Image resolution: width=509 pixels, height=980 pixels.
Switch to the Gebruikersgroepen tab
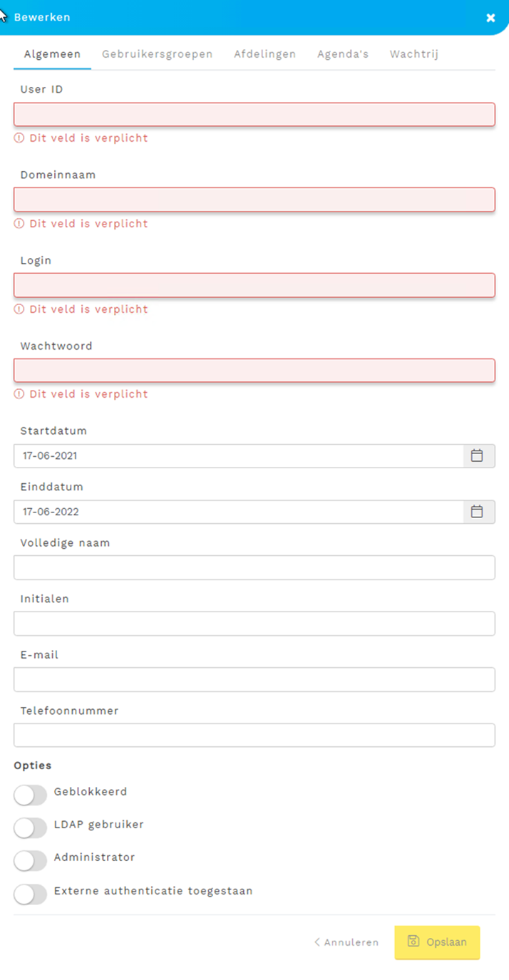tap(157, 54)
